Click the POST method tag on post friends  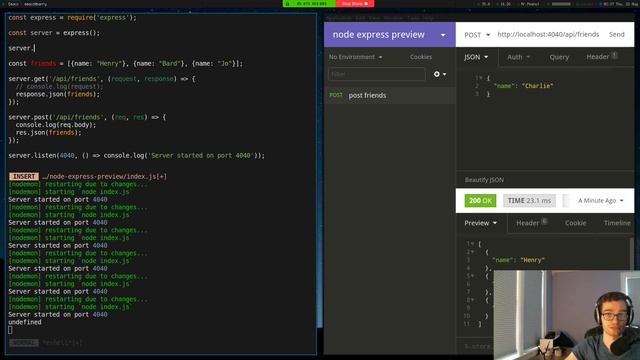pos(336,95)
